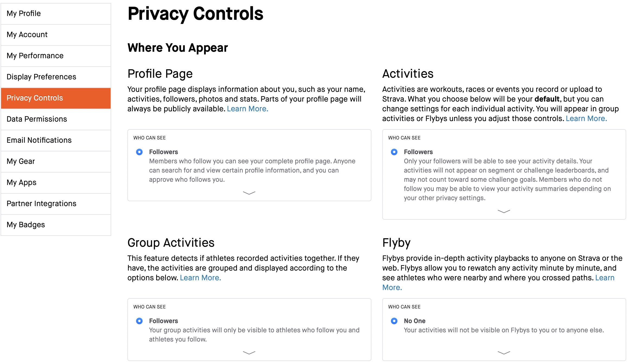The image size is (630, 364).
Task: Select Followers radio under Profile Page
Action: pyautogui.click(x=139, y=152)
